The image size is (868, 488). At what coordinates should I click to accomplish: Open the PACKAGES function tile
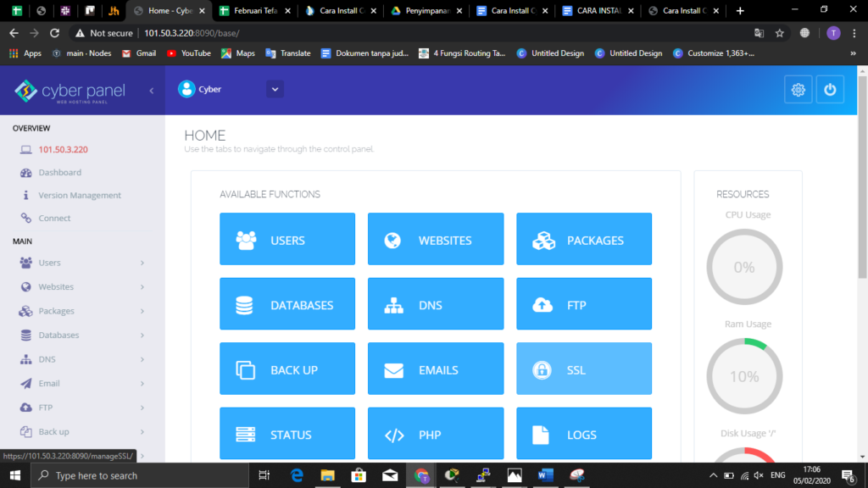[584, 239]
